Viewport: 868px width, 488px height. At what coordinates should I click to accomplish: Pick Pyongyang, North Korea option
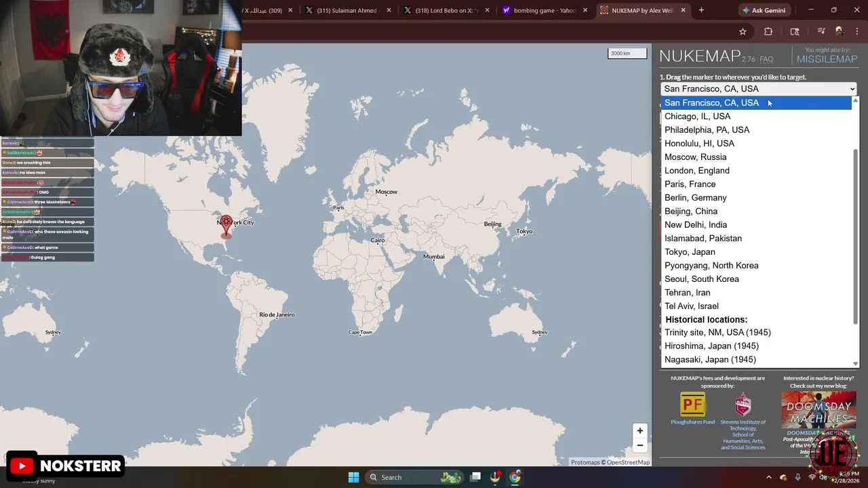(x=756, y=266)
